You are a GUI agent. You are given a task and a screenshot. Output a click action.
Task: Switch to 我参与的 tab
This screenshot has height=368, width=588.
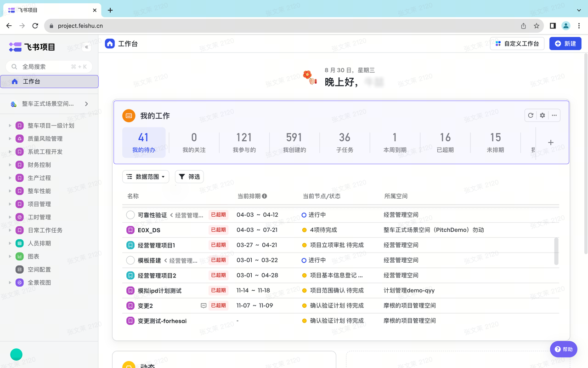(244, 143)
